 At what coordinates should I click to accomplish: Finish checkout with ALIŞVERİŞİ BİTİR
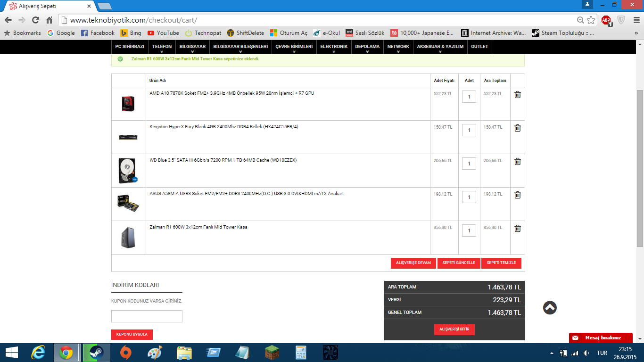click(454, 329)
